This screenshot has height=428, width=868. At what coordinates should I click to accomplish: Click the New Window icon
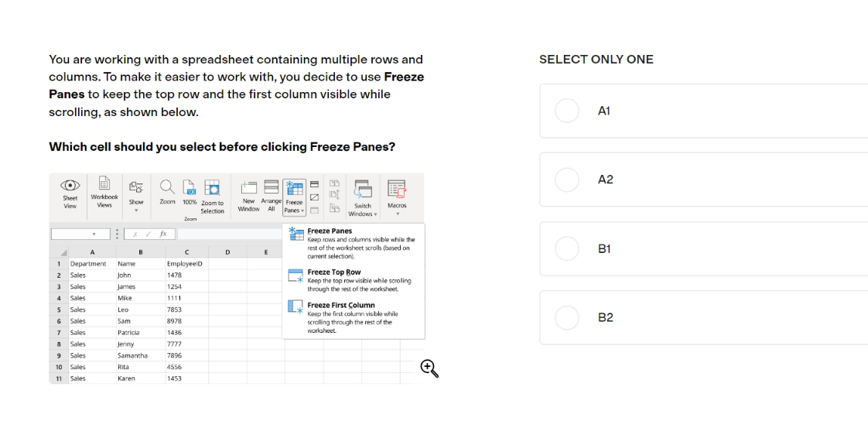(x=248, y=188)
